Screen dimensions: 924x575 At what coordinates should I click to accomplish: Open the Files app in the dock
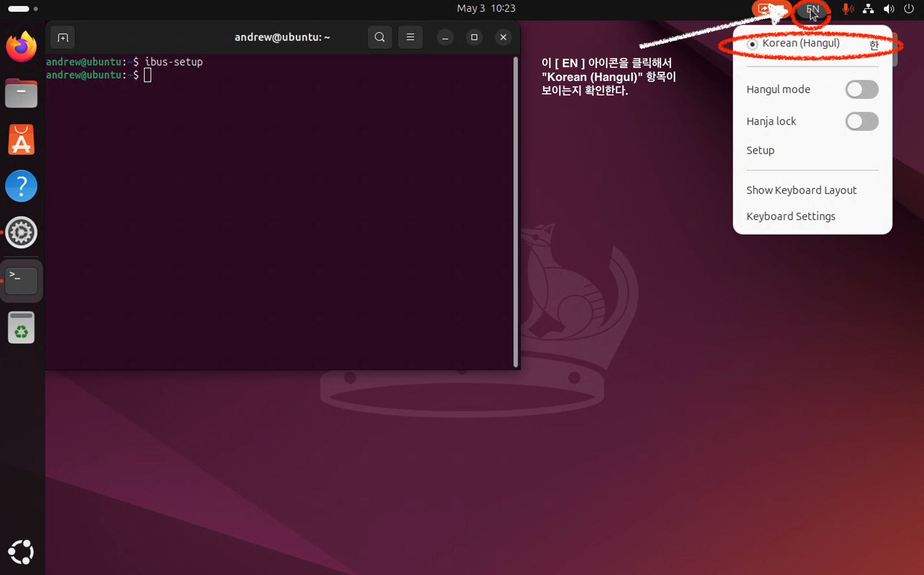pyautogui.click(x=21, y=94)
